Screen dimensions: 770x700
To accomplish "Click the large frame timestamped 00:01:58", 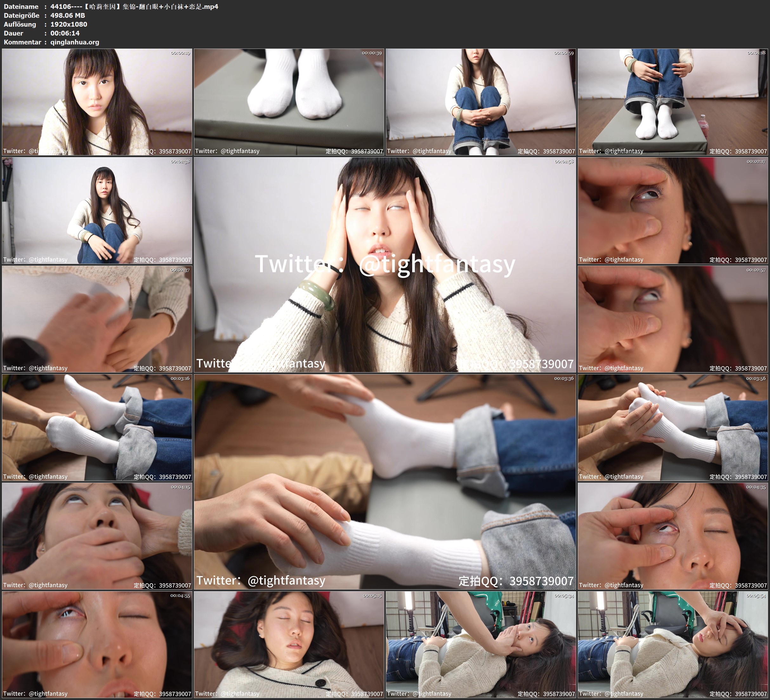I will tap(385, 264).
